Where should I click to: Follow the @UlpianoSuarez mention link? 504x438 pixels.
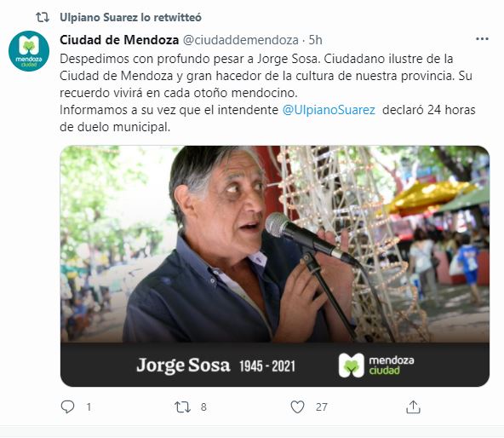click(x=329, y=110)
